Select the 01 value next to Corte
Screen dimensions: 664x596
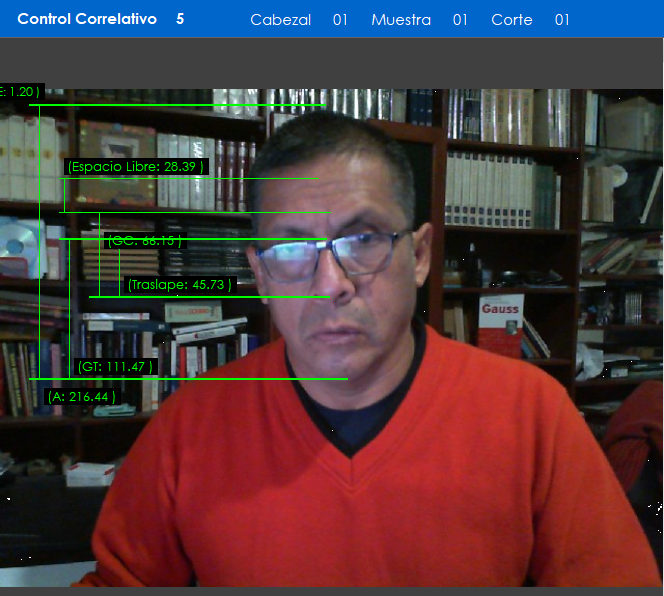coord(562,20)
